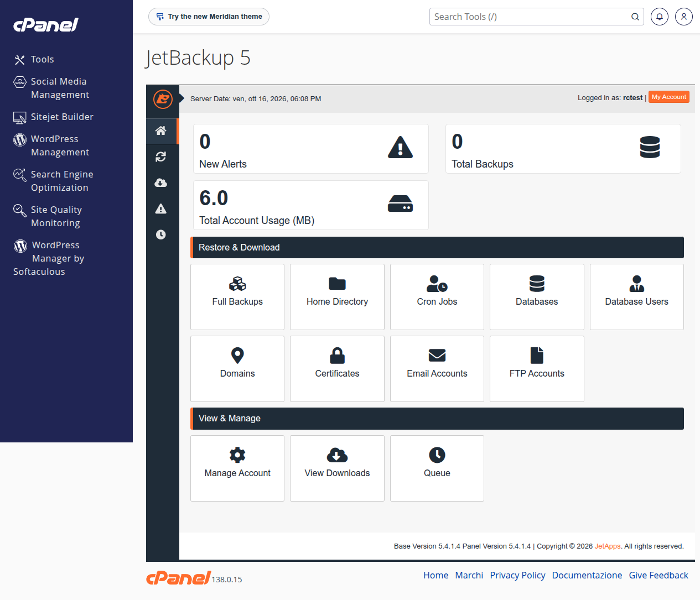This screenshot has width=700, height=600.
Task: Click the notifications bell icon
Action: [660, 17]
